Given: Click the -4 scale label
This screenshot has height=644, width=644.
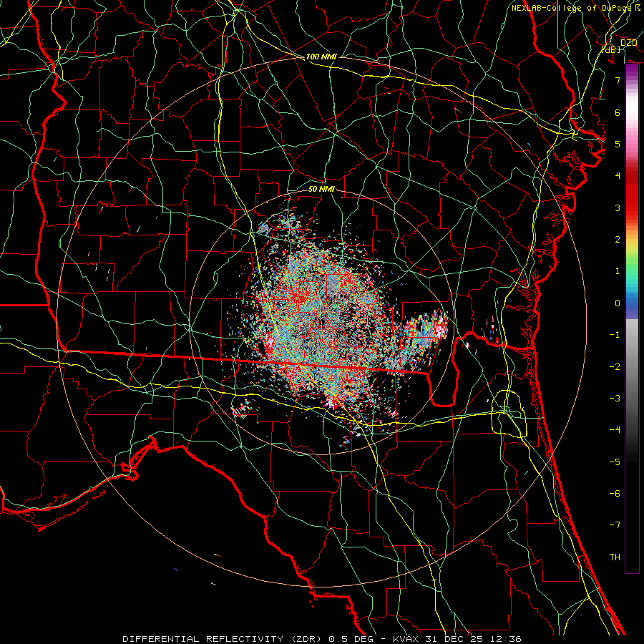Looking at the screenshot, I should (x=615, y=430).
